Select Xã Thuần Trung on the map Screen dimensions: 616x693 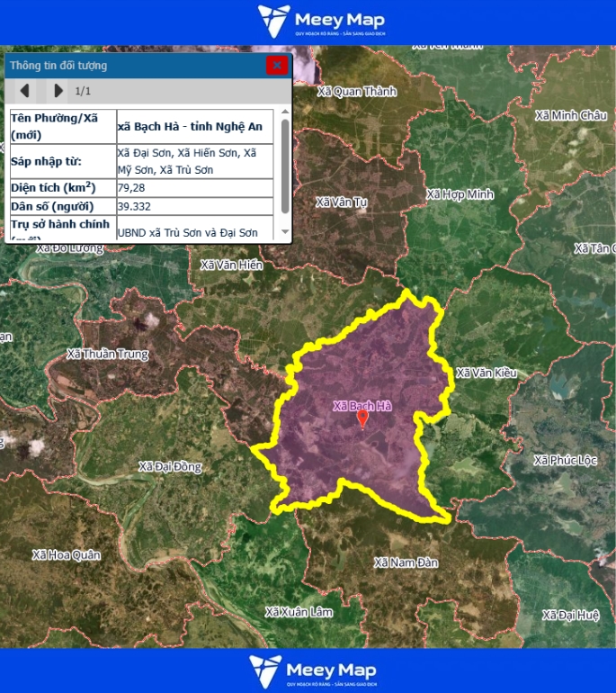pyautogui.click(x=108, y=355)
